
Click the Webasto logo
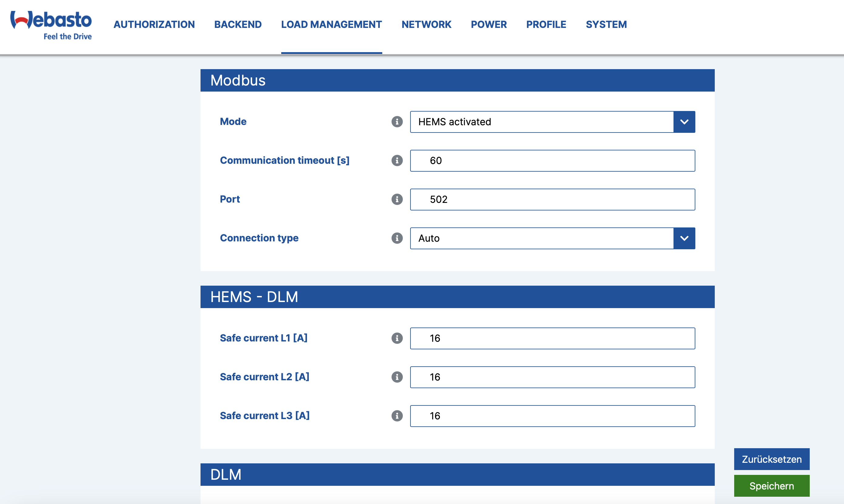(50, 24)
